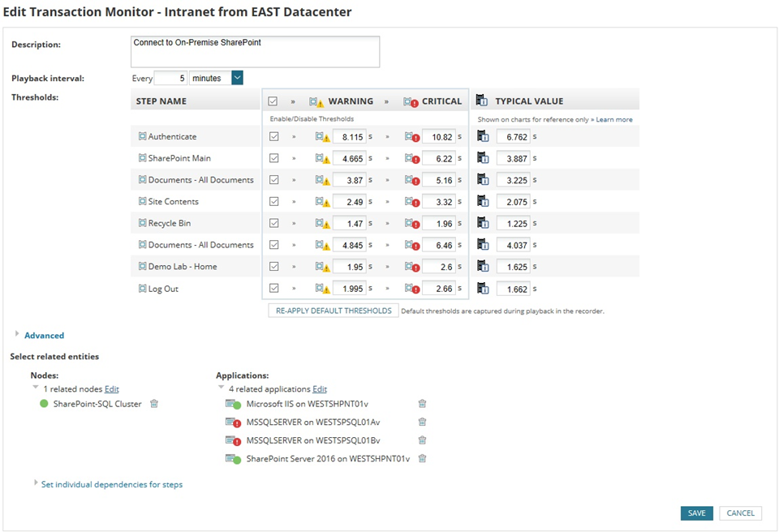
Task: Click the SharePoint Main step icon
Action: click(143, 158)
